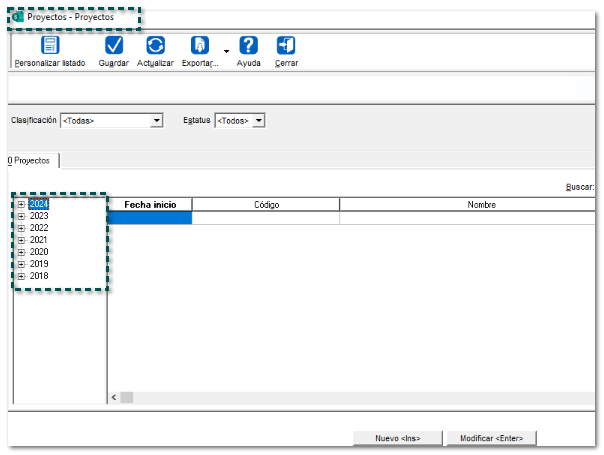Open the Estatus dropdown
This screenshot has width=604, height=455.
point(258,120)
